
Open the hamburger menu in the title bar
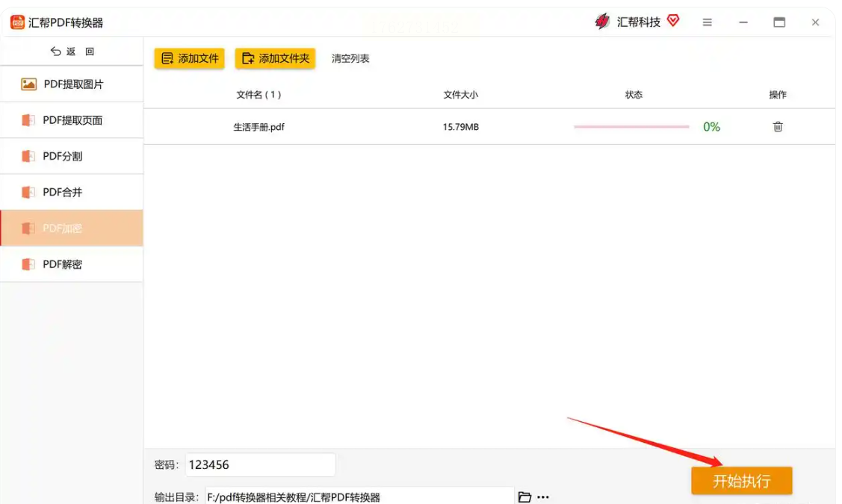point(708,22)
